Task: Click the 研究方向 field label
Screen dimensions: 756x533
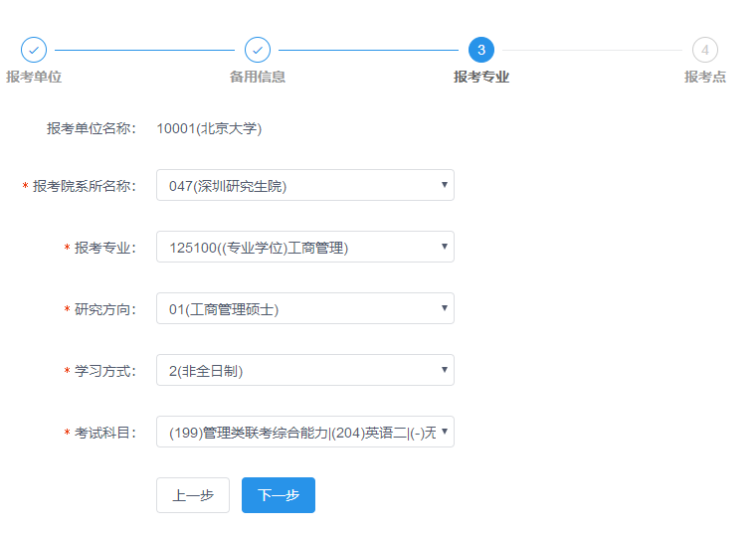Action: tap(105, 309)
